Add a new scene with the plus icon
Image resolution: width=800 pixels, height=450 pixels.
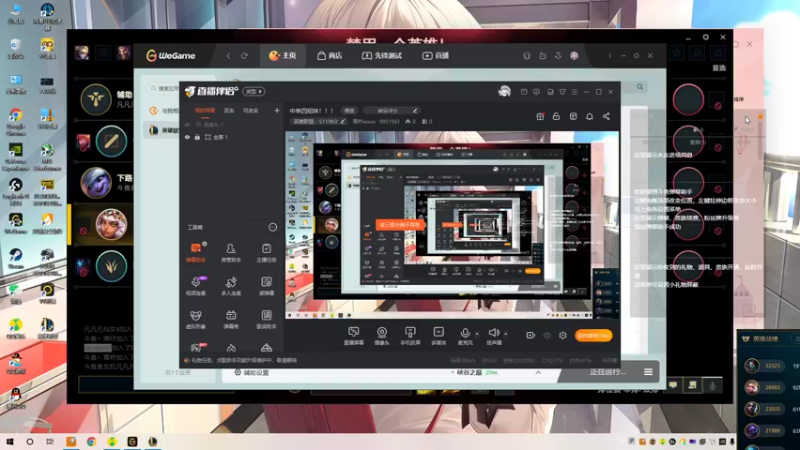pos(277,110)
